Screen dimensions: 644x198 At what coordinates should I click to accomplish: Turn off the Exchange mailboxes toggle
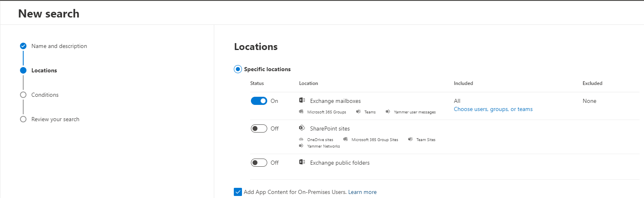(259, 101)
